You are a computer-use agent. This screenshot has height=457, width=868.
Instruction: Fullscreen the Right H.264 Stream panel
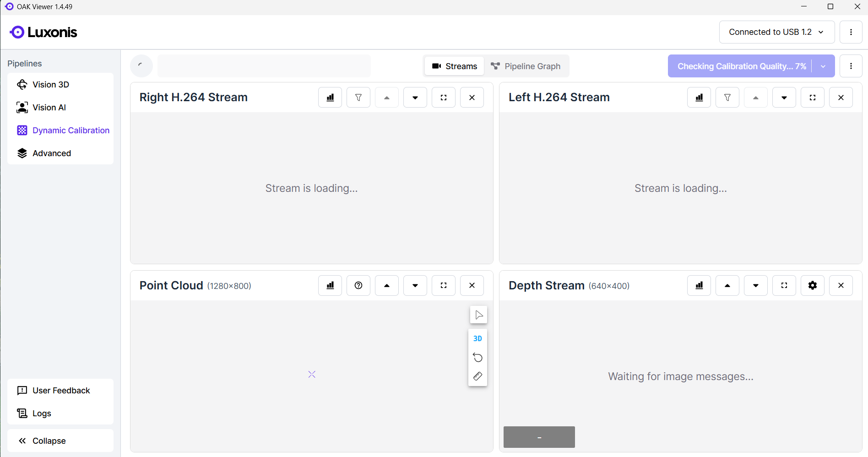[x=444, y=98]
